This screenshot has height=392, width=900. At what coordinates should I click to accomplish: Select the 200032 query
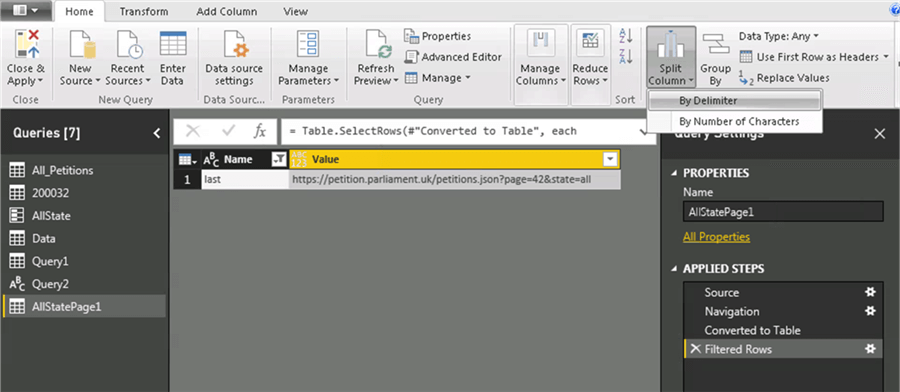(x=84, y=193)
